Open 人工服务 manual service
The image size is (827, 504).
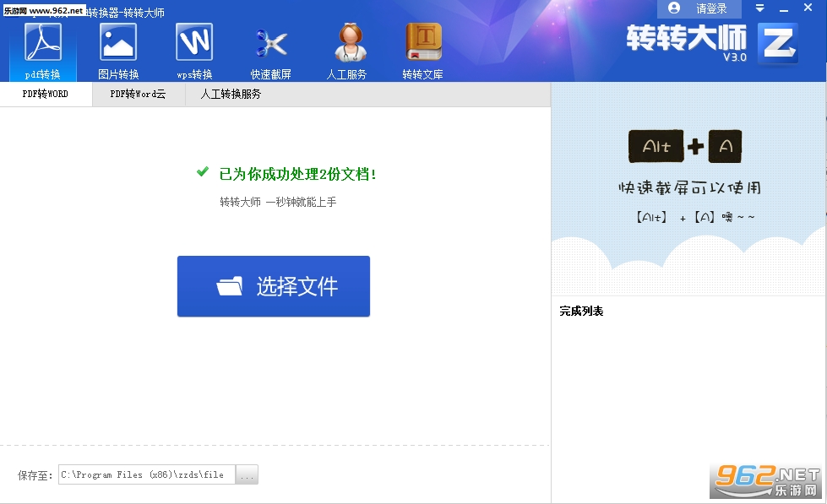point(346,51)
